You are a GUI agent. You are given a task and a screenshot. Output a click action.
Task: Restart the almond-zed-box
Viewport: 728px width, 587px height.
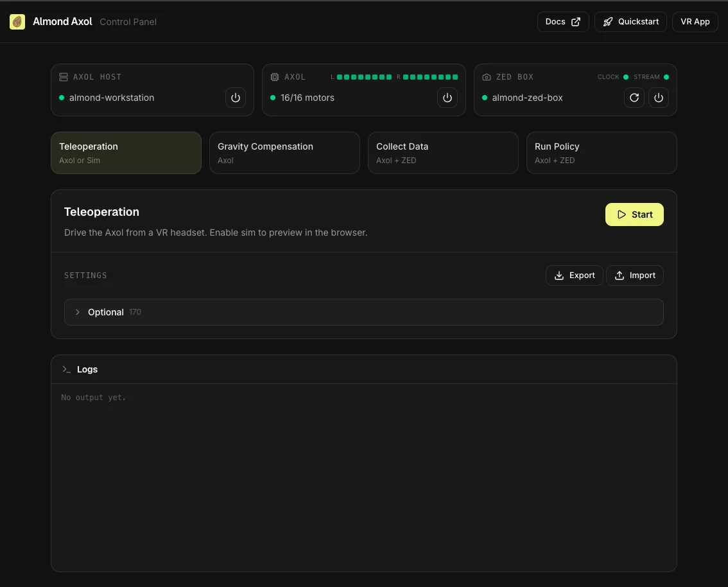click(x=634, y=98)
